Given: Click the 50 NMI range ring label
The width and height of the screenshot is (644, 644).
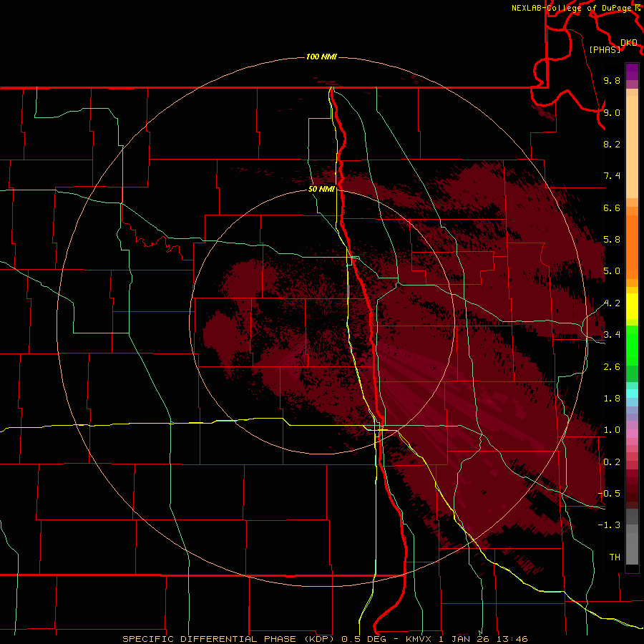Looking at the screenshot, I should click(x=321, y=189).
